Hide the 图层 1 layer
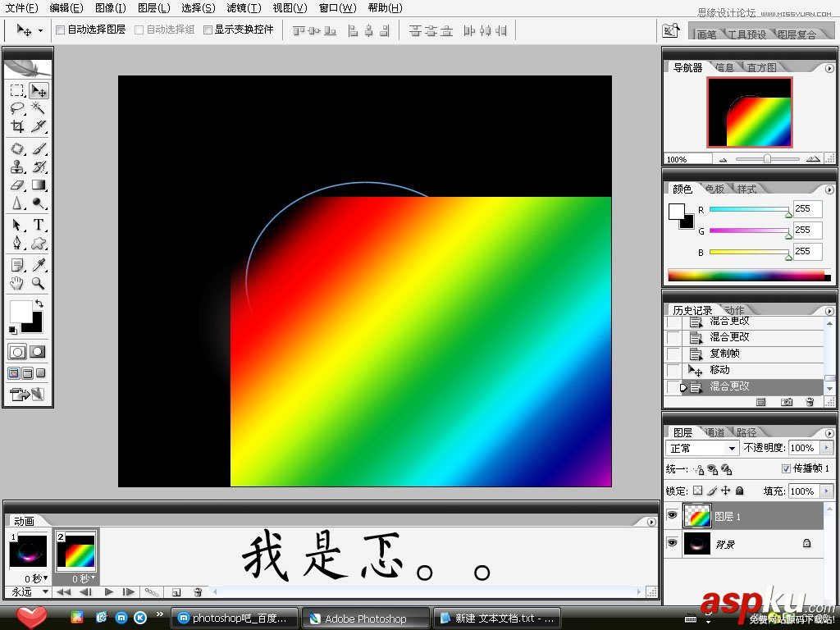Image resolution: width=840 pixels, height=630 pixels. click(673, 515)
